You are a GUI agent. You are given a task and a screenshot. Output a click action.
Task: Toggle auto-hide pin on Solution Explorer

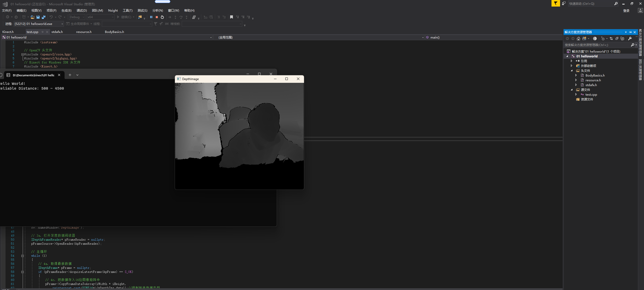tap(630, 32)
